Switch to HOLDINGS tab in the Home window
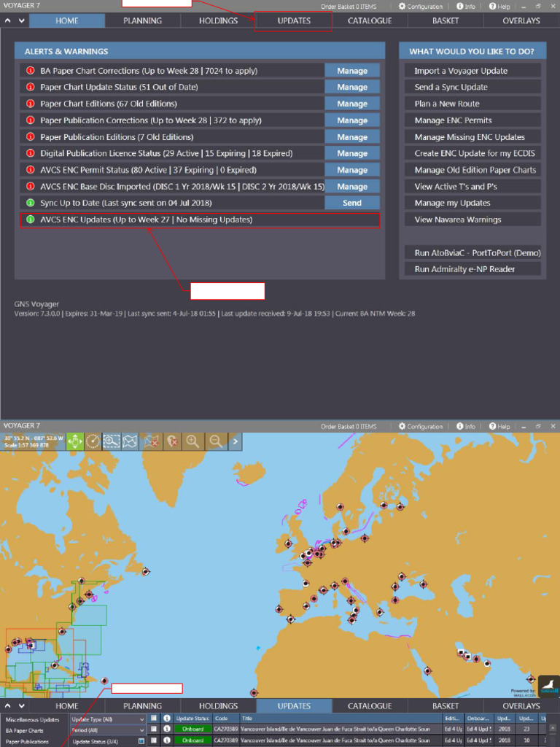560x747 pixels. tap(218, 20)
